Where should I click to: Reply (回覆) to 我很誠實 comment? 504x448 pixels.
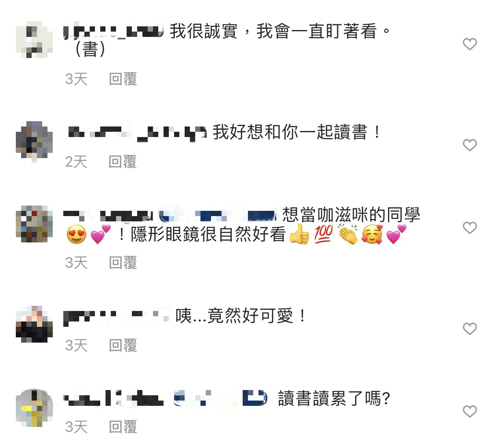coord(123,79)
